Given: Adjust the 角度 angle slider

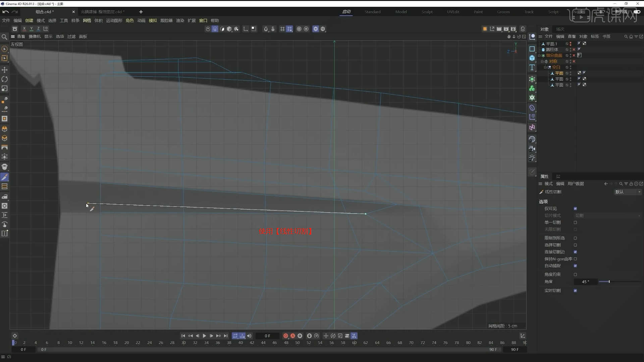Looking at the screenshot, I should [x=620, y=282].
